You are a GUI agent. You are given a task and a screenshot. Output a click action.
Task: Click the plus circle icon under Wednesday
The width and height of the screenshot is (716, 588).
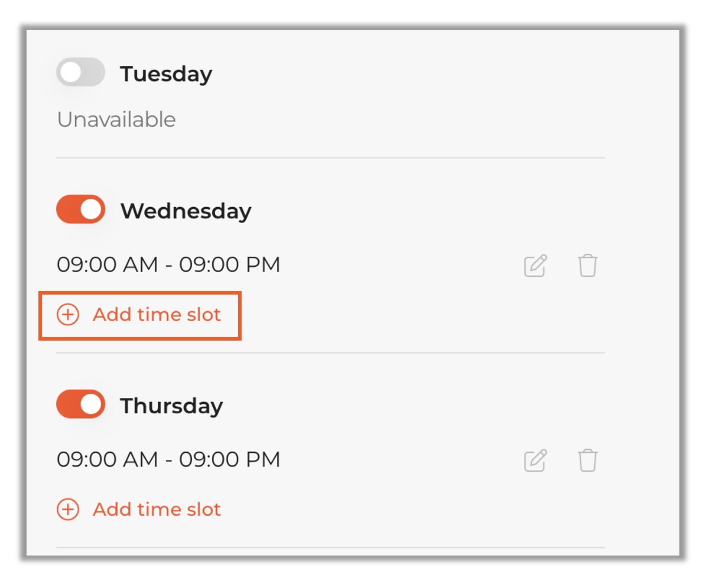(x=68, y=315)
